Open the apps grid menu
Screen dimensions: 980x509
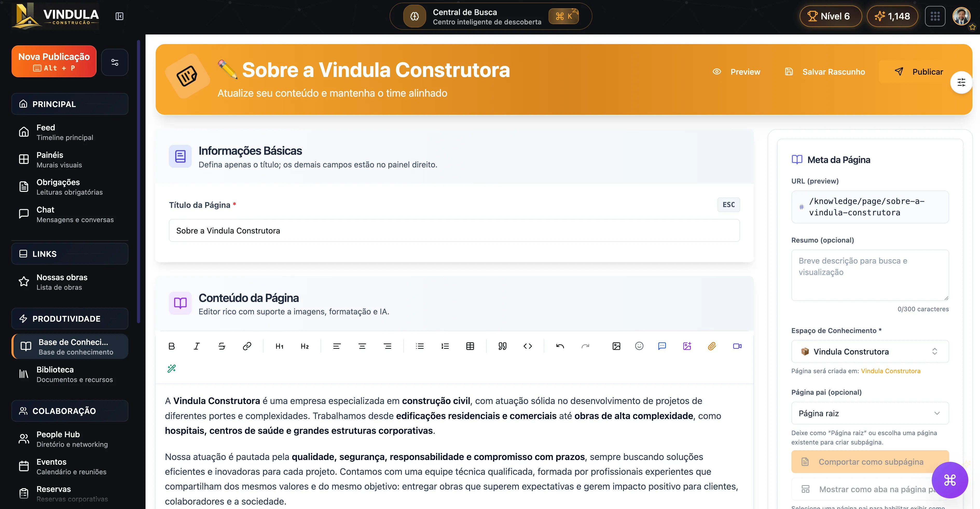[x=935, y=16]
